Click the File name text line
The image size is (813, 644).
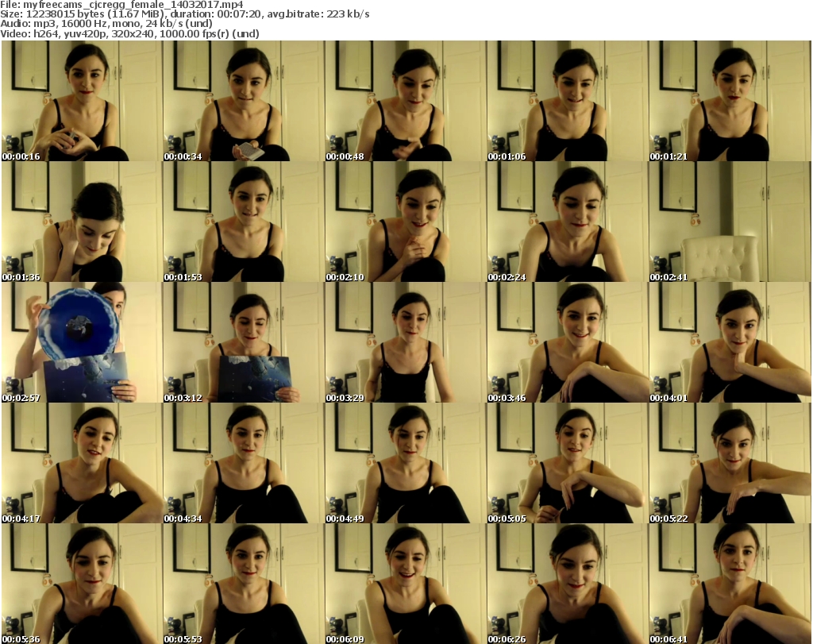(x=121, y=5)
